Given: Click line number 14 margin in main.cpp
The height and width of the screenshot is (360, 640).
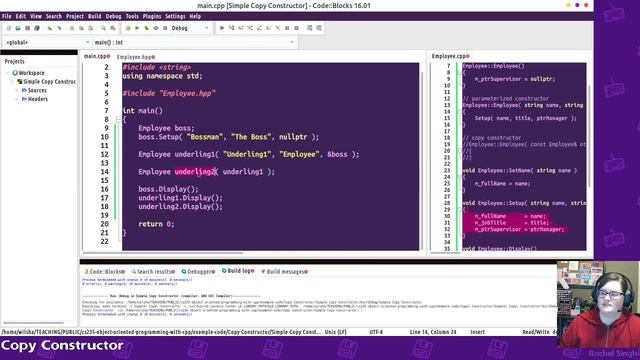Looking at the screenshot, I should click(x=104, y=172).
